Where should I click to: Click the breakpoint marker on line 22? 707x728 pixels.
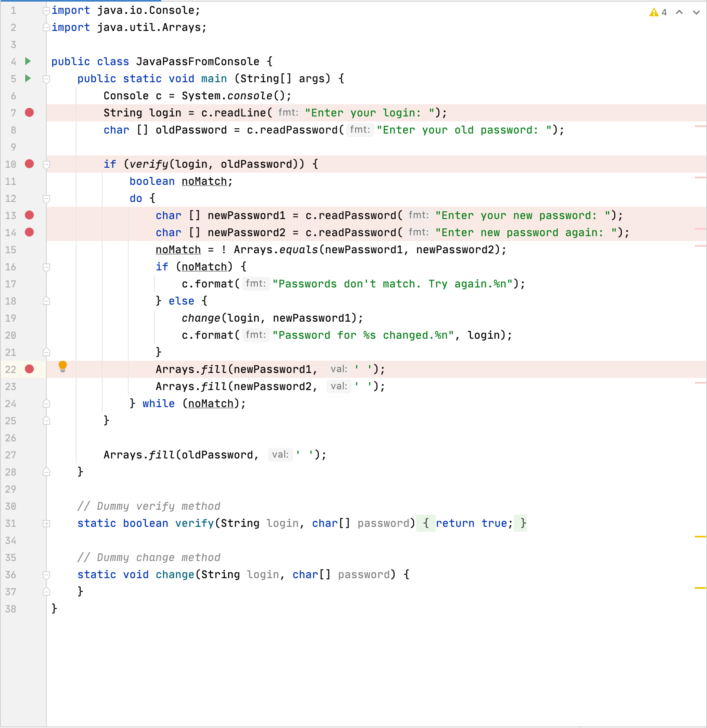click(x=29, y=369)
